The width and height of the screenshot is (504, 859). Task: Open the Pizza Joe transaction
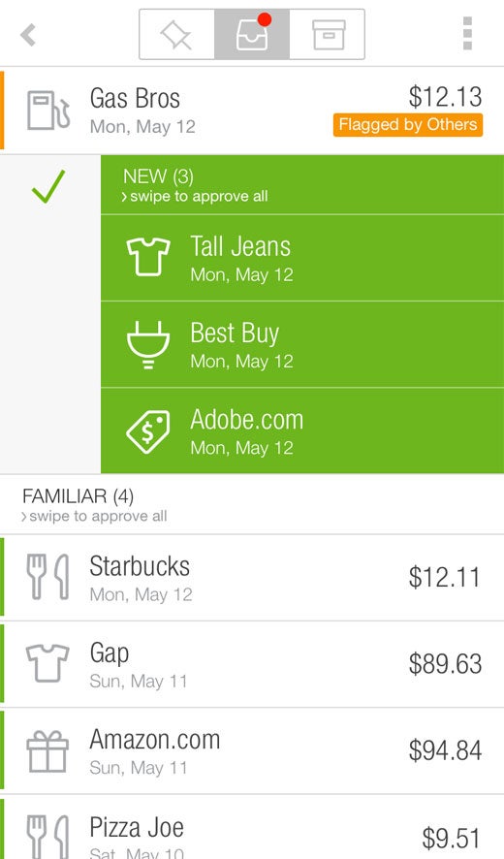(252, 828)
